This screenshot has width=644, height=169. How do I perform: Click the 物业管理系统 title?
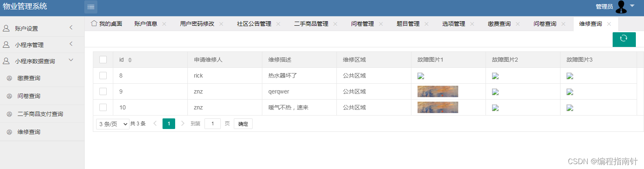pos(25,7)
